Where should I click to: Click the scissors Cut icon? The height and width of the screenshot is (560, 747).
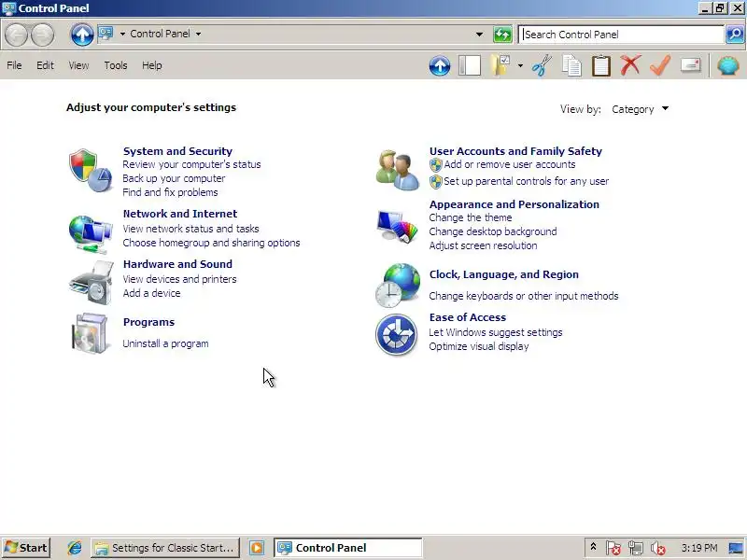(543, 65)
